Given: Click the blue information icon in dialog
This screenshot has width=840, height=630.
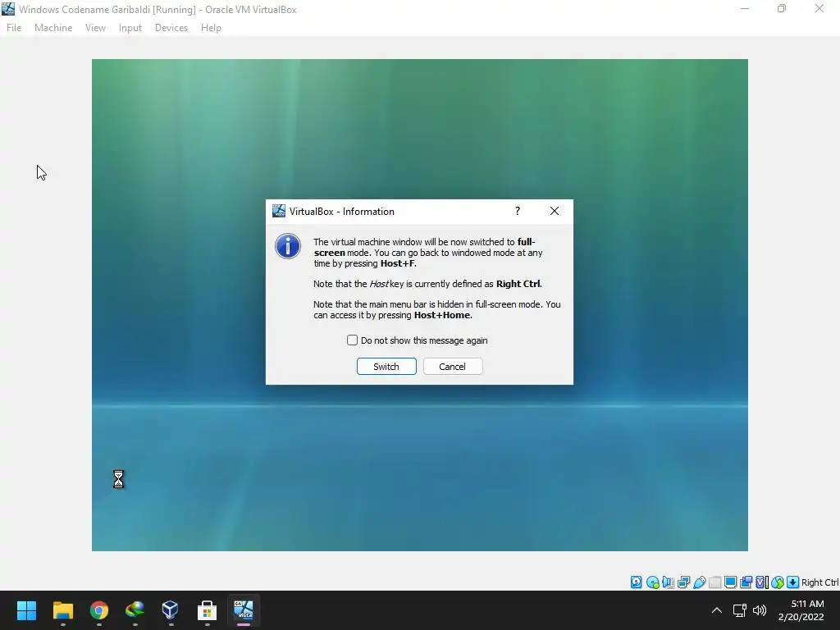Looking at the screenshot, I should pyautogui.click(x=288, y=246).
